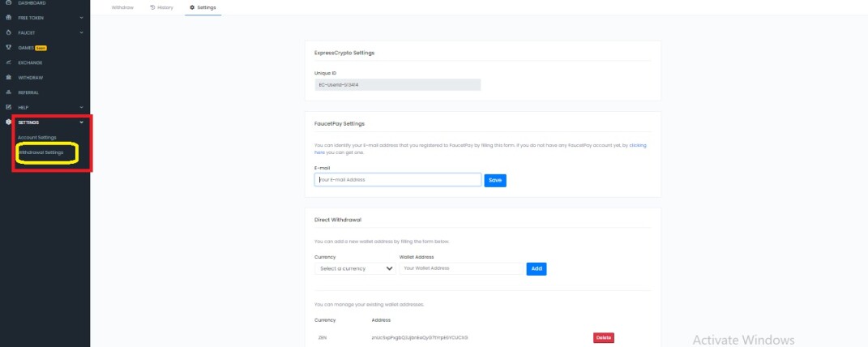Screen dimensions: 868x347
Task: Delete the ZEN wallet address
Action: (x=604, y=337)
